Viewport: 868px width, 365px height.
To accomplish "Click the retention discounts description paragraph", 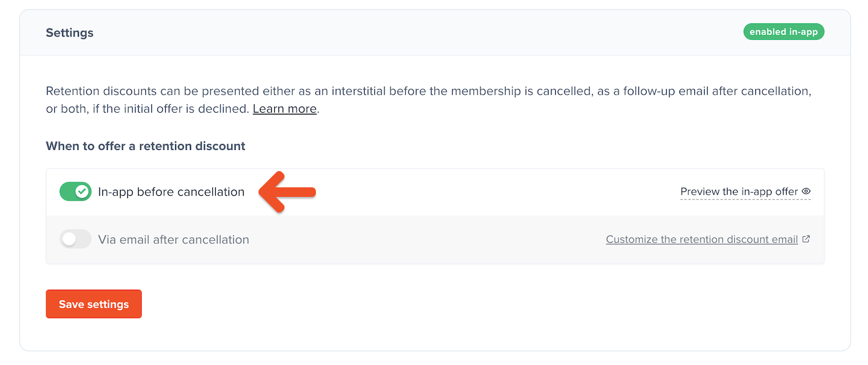I will 422,99.
